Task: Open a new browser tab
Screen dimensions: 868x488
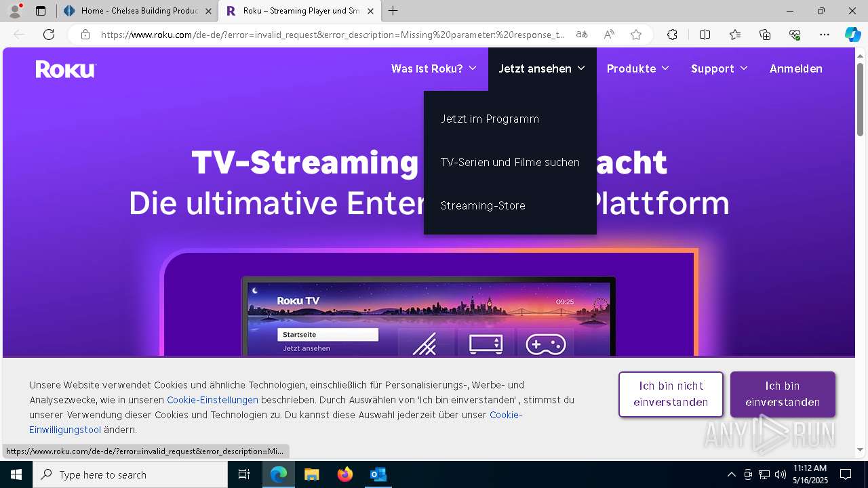Action: click(x=393, y=11)
